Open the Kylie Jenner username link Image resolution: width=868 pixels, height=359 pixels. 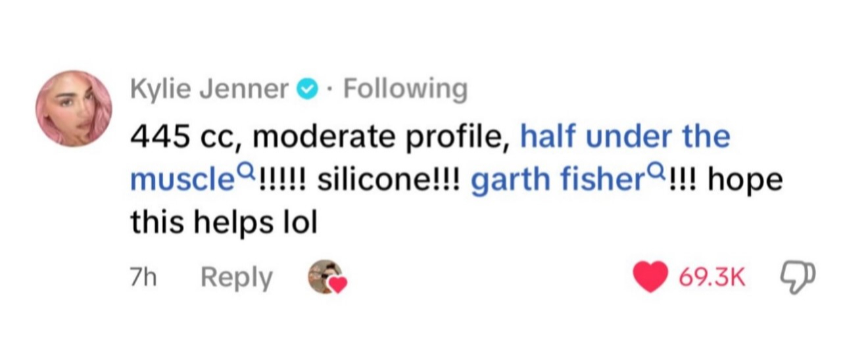(x=210, y=88)
